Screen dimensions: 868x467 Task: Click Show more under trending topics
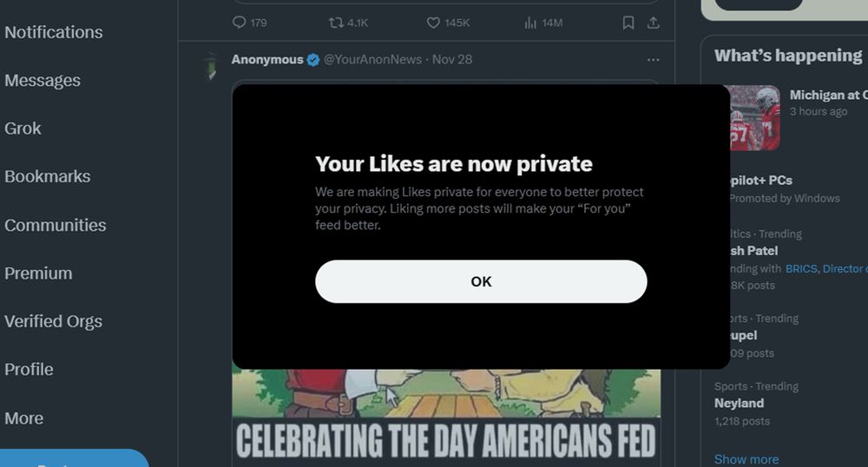click(x=746, y=459)
